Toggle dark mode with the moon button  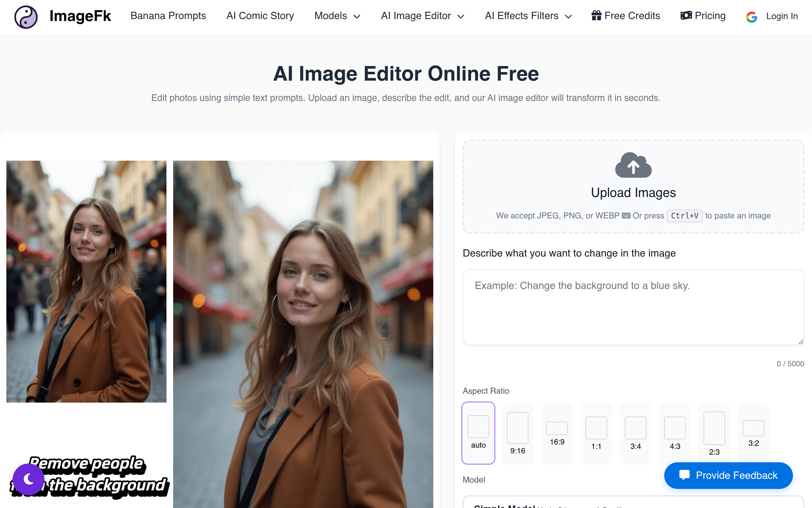click(29, 479)
